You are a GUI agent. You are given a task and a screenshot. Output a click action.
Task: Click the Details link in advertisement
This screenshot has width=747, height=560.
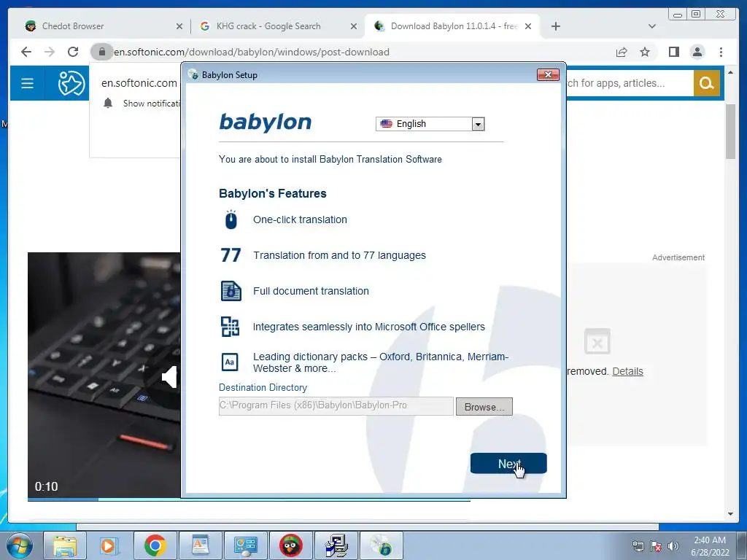point(627,371)
